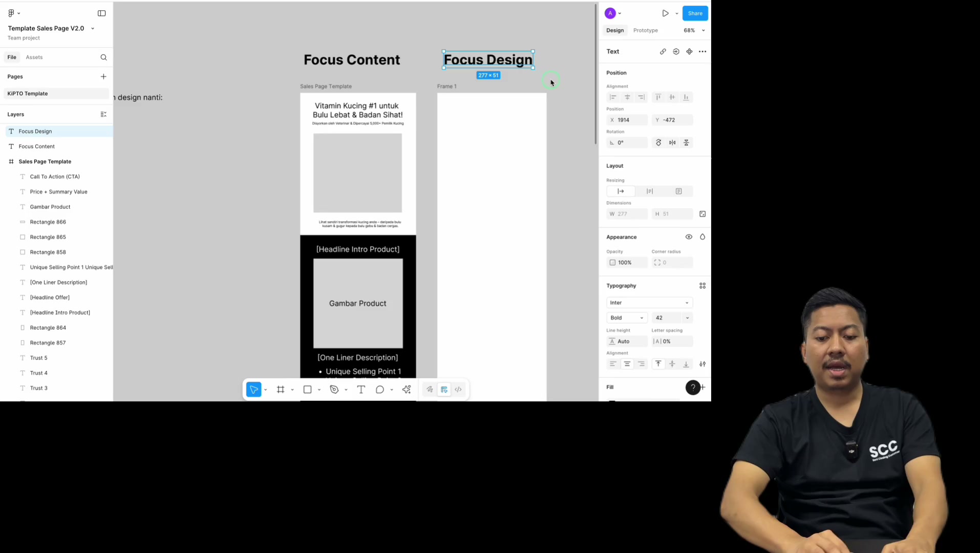Align text center horizontally

tap(627, 364)
